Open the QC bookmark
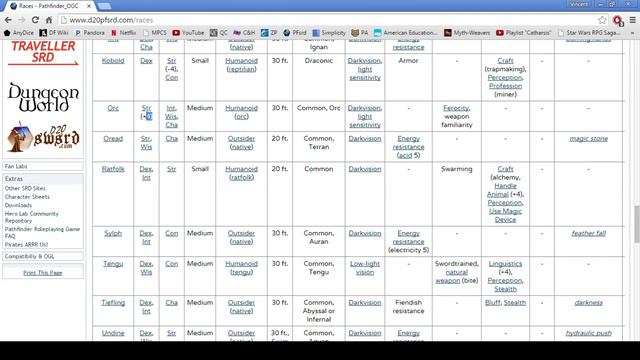This screenshot has height=360, width=640. pos(219,33)
